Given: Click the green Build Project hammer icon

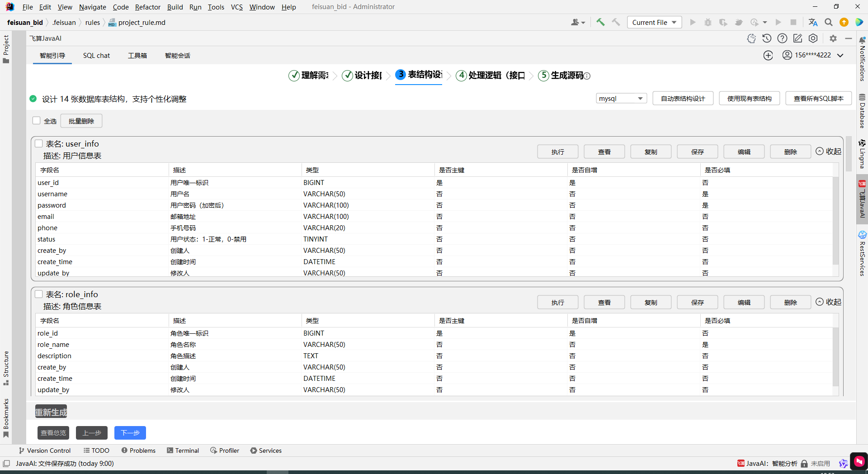Looking at the screenshot, I should click(600, 22).
